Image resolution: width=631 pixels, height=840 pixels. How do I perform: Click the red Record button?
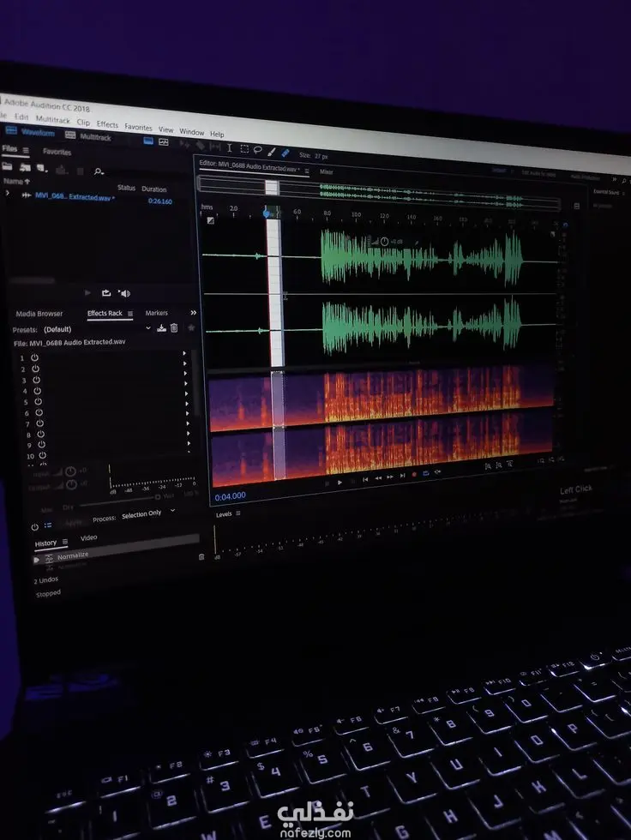pyautogui.click(x=414, y=475)
